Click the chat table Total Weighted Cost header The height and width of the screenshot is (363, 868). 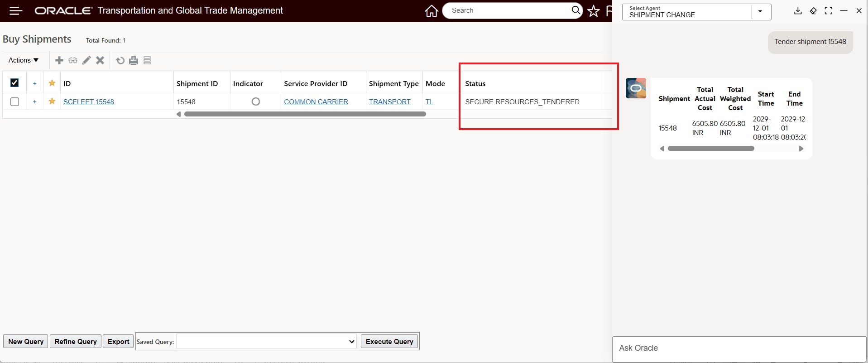pos(735,99)
